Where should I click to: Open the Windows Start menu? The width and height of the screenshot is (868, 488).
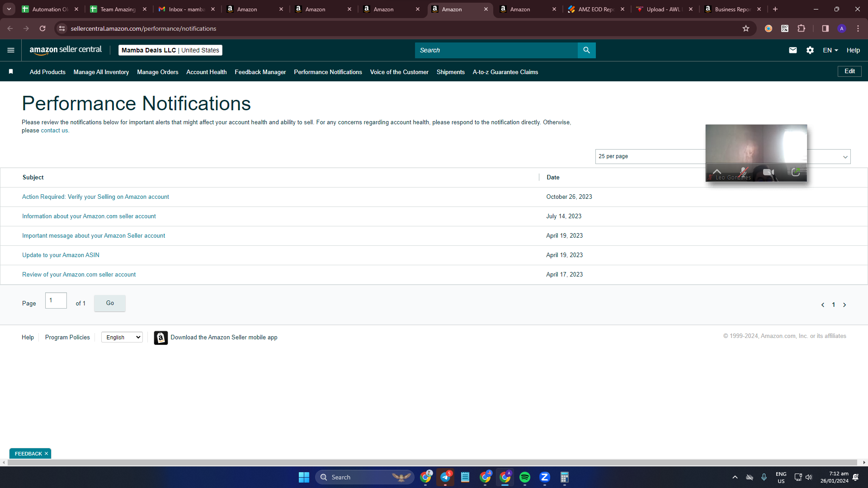click(304, 477)
